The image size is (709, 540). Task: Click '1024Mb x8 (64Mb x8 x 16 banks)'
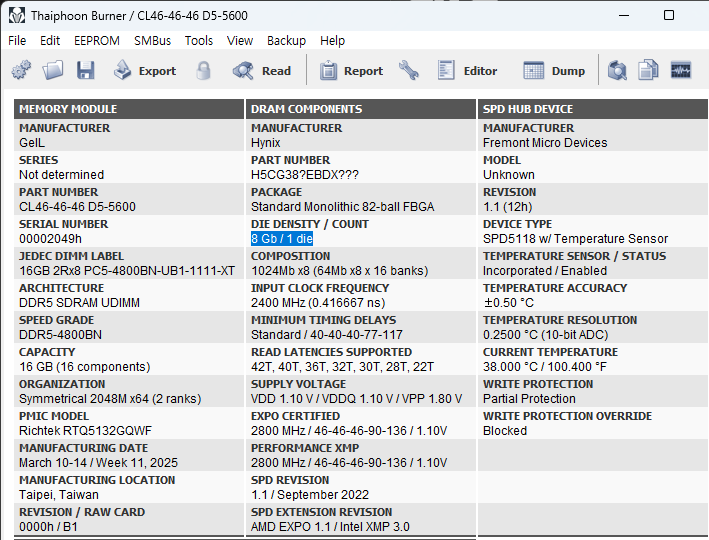340,271
